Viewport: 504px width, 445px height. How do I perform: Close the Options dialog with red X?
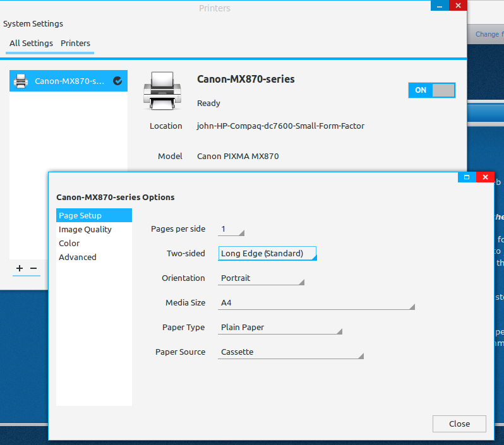click(485, 177)
